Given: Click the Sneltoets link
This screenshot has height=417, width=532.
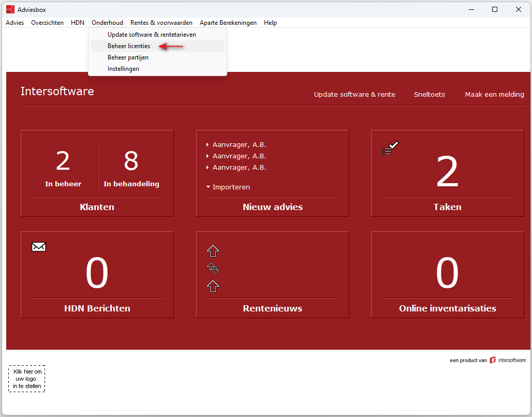Looking at the screenshot, I should tap(429, 94).
